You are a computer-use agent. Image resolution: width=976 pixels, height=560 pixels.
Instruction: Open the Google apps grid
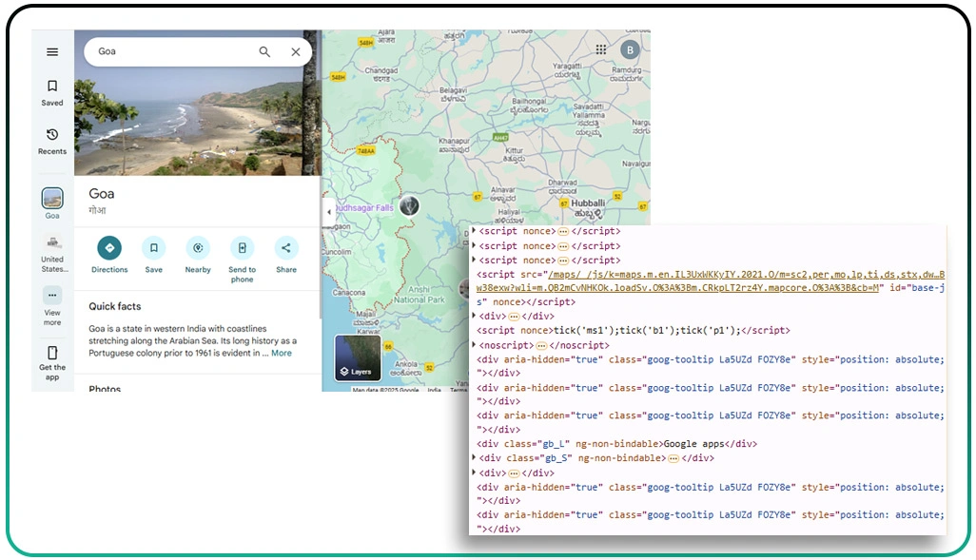[601, 49]
